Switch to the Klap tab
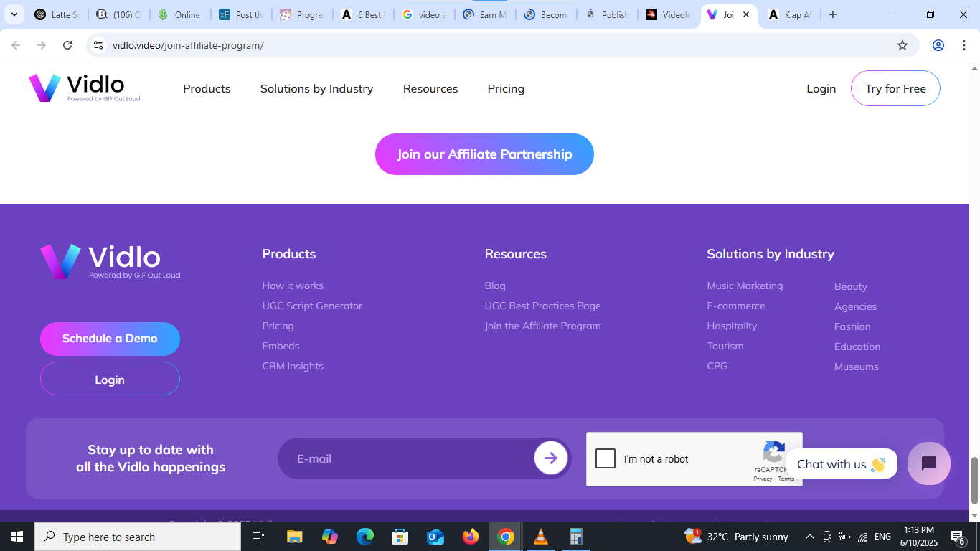The height and width of the screenshot is (551, 980). [788, 14]
